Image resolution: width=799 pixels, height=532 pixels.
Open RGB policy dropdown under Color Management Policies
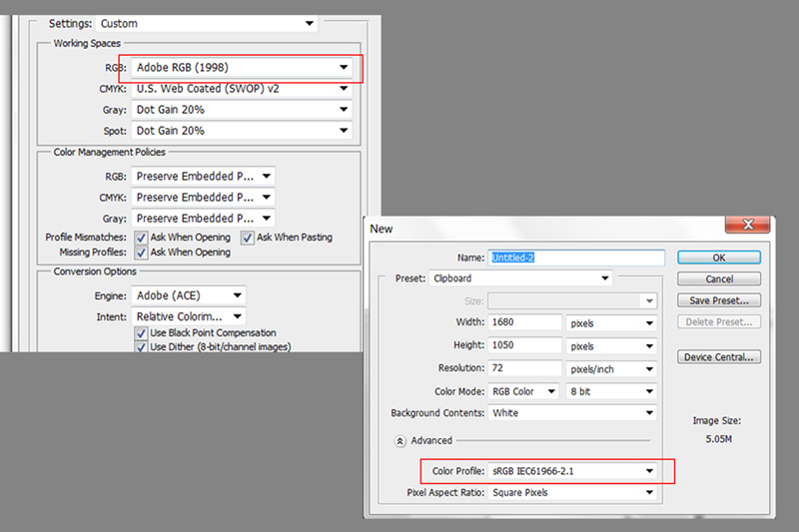[x=203, y=176]
